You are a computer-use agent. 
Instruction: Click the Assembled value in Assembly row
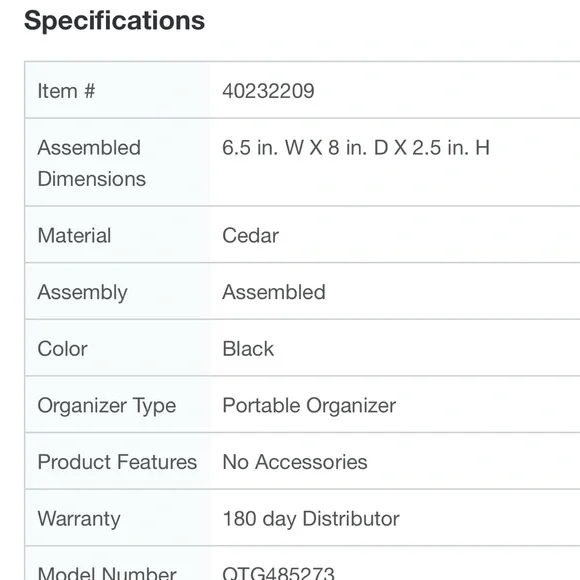[274, 292]
